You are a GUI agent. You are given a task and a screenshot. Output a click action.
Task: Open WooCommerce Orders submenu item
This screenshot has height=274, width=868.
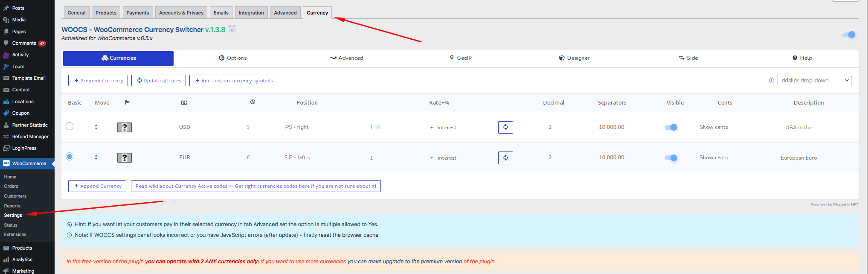click(11, 187)
